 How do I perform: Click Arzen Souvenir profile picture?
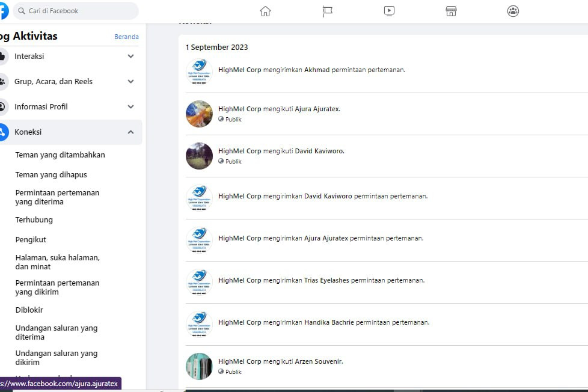[x=199, y=366]
